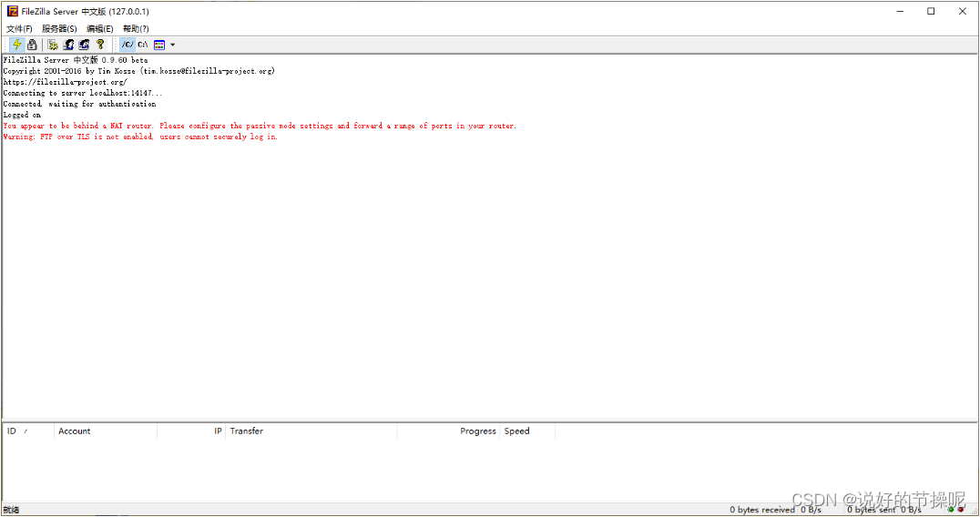The width and height of the screenshot is (980, 517).
Task: Click the Progress column header
Action: (448, 431)
